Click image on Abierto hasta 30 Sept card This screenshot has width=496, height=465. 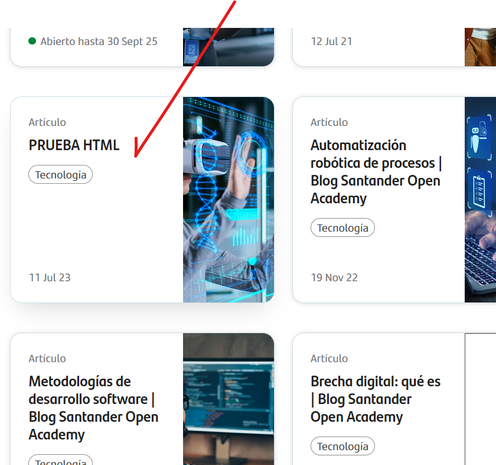(x=228, y=47)
